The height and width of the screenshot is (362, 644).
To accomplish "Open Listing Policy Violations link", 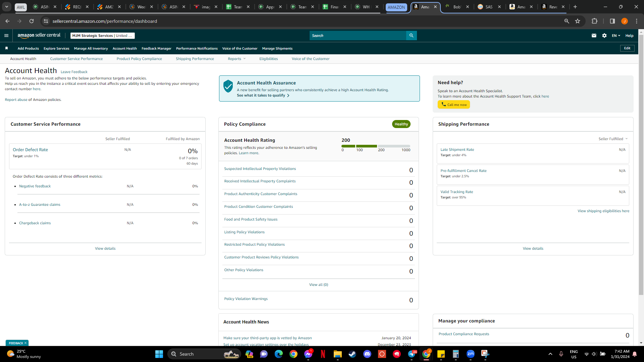I will [244, 232].
